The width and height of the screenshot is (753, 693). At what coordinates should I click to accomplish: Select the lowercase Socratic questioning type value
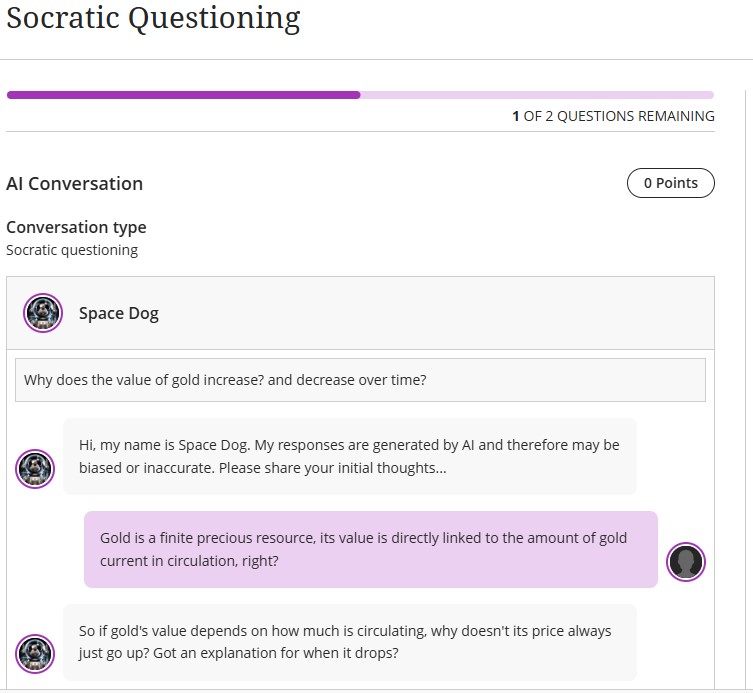click(x=72, y=250)
